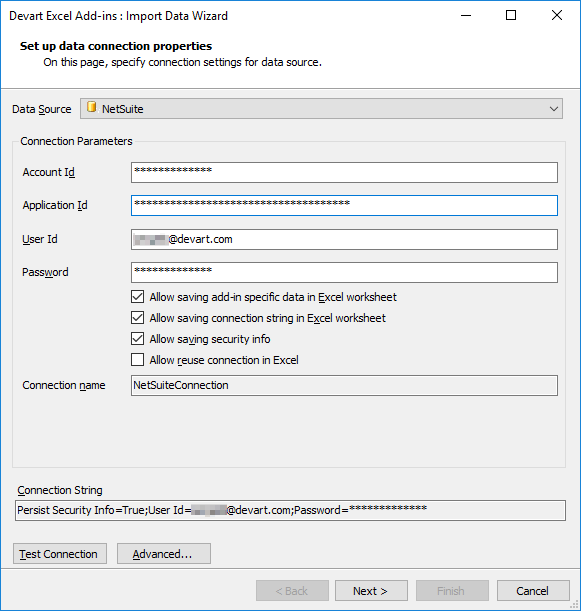Click the Connection String text box

pos(290,510)
